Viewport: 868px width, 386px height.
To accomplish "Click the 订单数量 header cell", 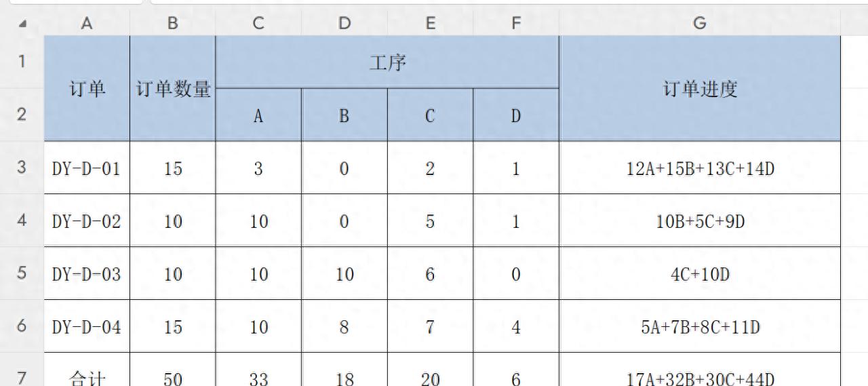I will click(173, 88).
